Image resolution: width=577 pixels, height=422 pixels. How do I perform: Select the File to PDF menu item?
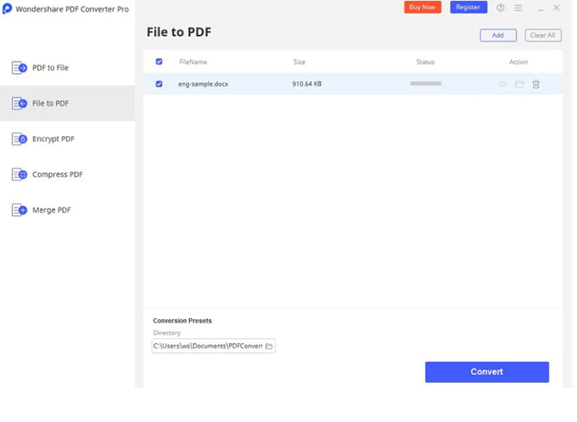(x=67, y=103)
